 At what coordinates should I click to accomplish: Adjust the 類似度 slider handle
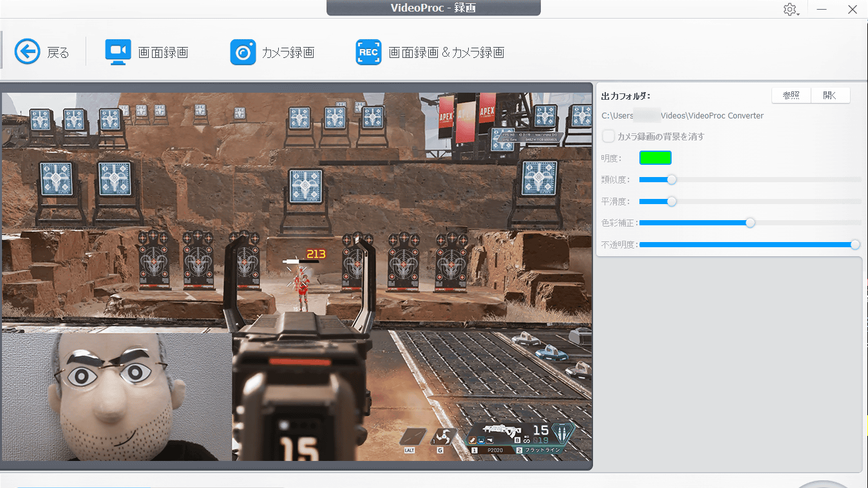click(672, 180)
